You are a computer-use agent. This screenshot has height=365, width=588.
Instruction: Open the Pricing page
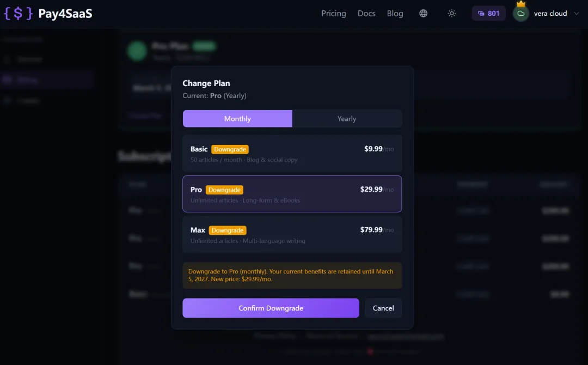(333, 14)
